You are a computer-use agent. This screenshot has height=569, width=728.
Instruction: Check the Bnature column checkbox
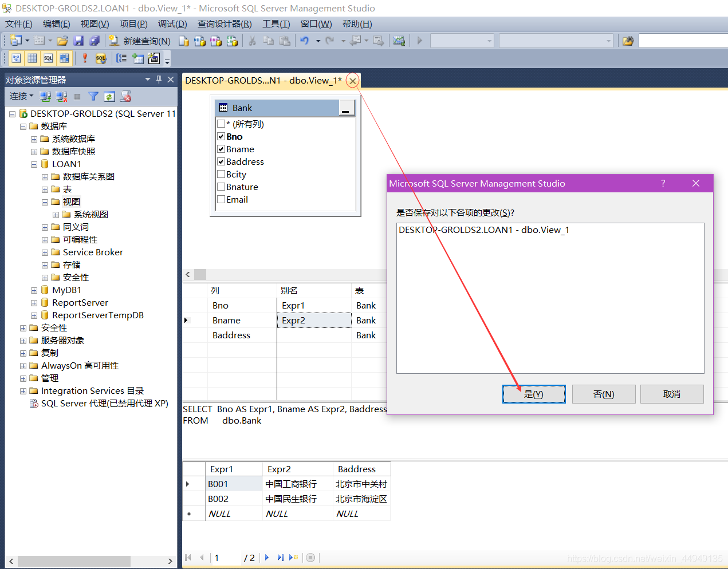pos(221,187)
